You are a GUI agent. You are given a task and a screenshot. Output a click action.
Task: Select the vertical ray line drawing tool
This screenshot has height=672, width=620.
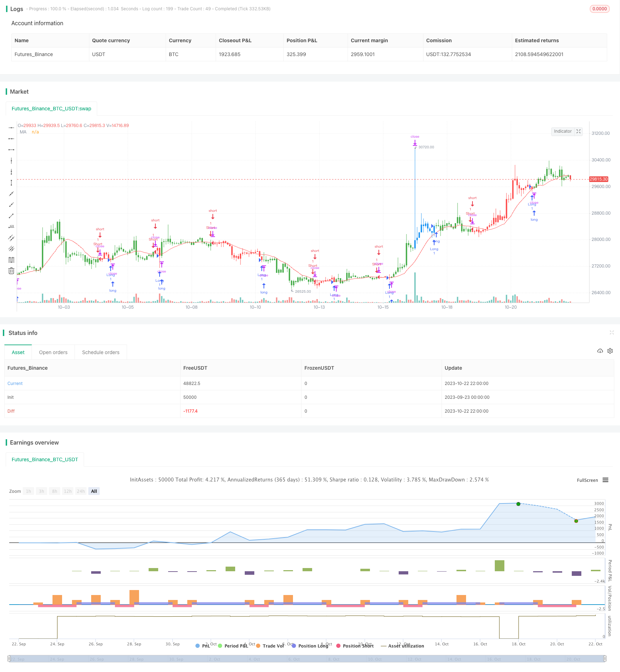(11, 172)
